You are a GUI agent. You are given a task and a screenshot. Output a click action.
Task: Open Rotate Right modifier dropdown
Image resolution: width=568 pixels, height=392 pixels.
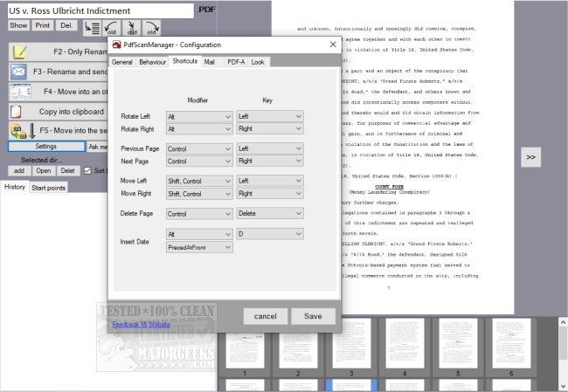click(199, 129)
